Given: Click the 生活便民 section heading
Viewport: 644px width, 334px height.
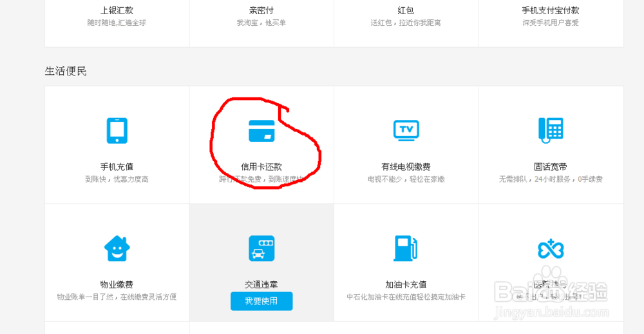Looking at the screenshot, I should coord(66,72).
